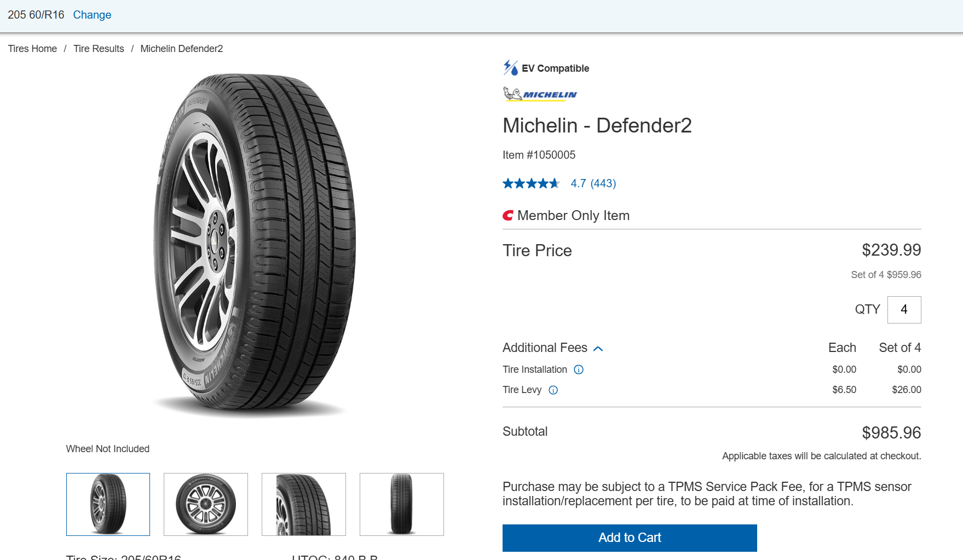The height and width of the screenshot is (560, 963).
Task: Open Tire Results breadcrumb link
Action: tap(99, 49)
